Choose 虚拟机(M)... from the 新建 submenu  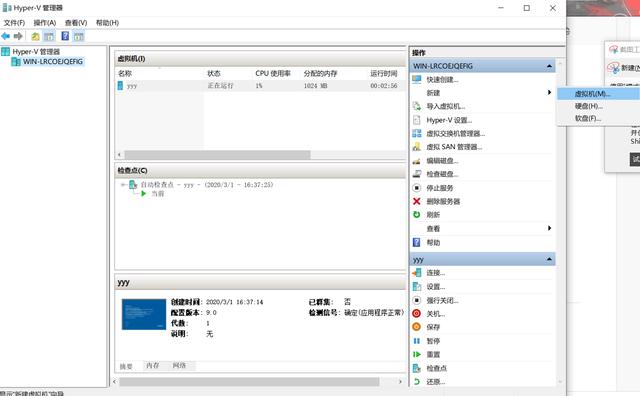tap(598, 94)
